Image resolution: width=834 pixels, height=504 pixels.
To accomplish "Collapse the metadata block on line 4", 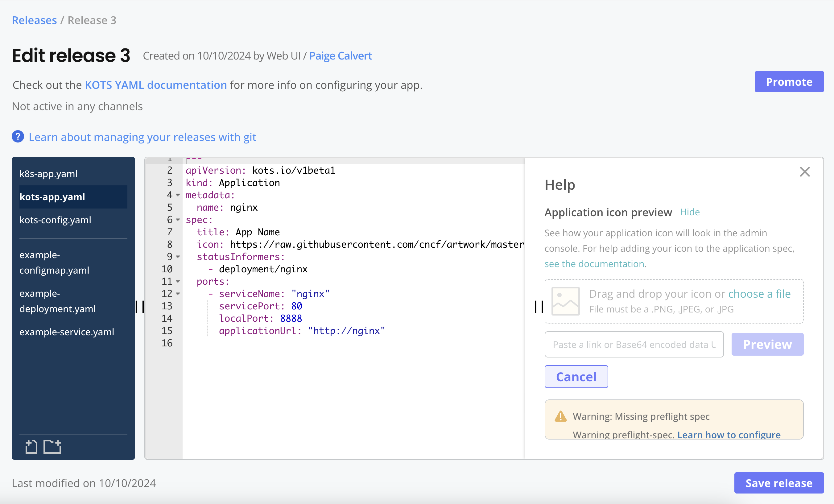I will [178, 195].
